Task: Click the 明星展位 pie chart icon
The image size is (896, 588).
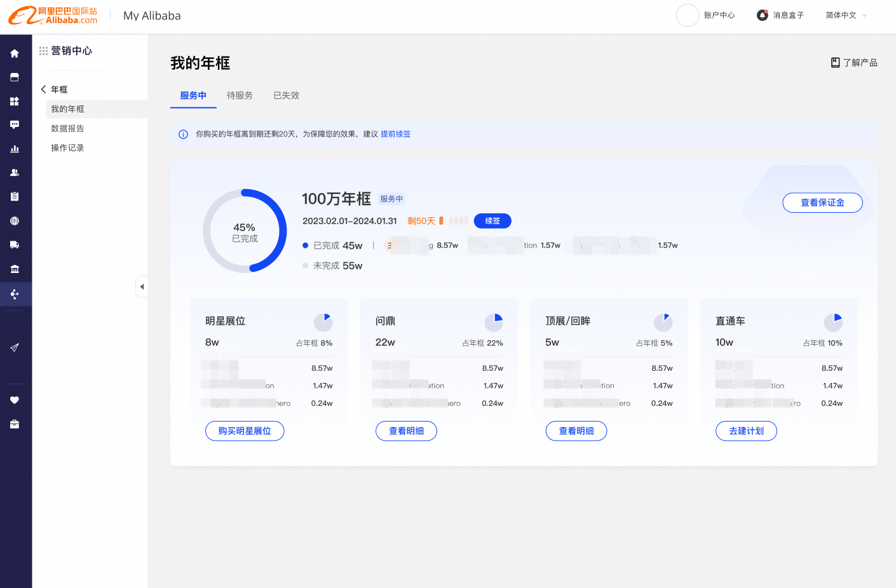Action: [x=323, y=322]
